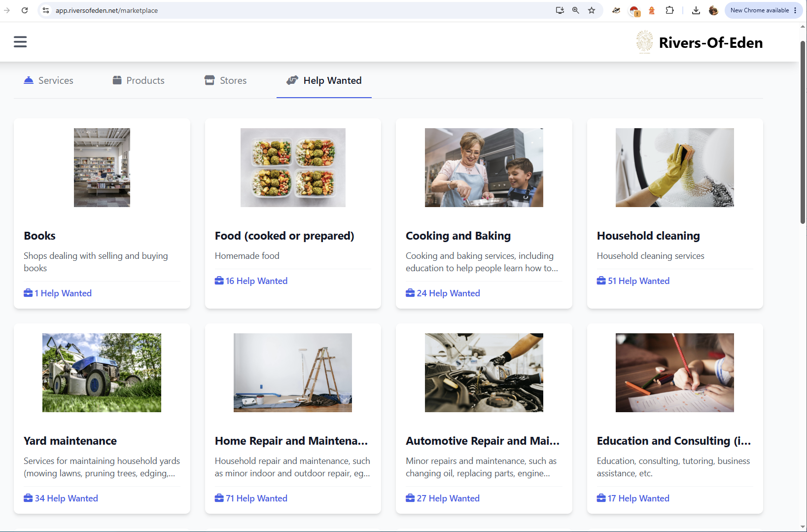The height and width of the screenshot is (532, 807).
Task: Click the lawn mower image
Action: pos(102,373)
